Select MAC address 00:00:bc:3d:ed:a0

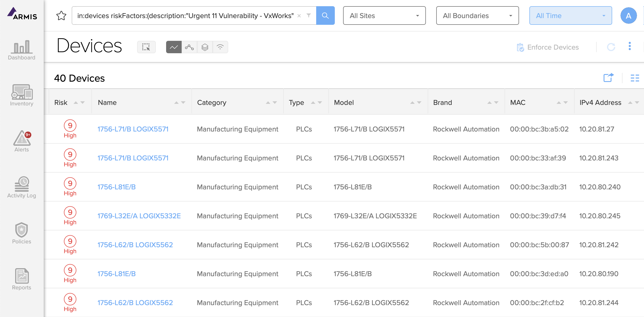539,274
